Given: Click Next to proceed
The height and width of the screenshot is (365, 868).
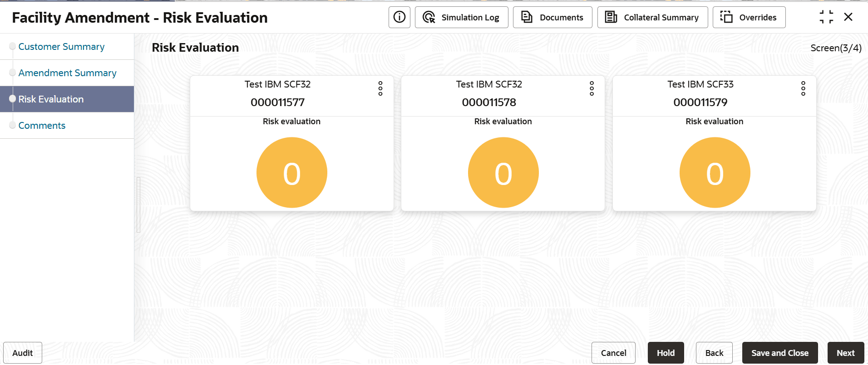Looking at the screenshot, I should click(846, 353).
